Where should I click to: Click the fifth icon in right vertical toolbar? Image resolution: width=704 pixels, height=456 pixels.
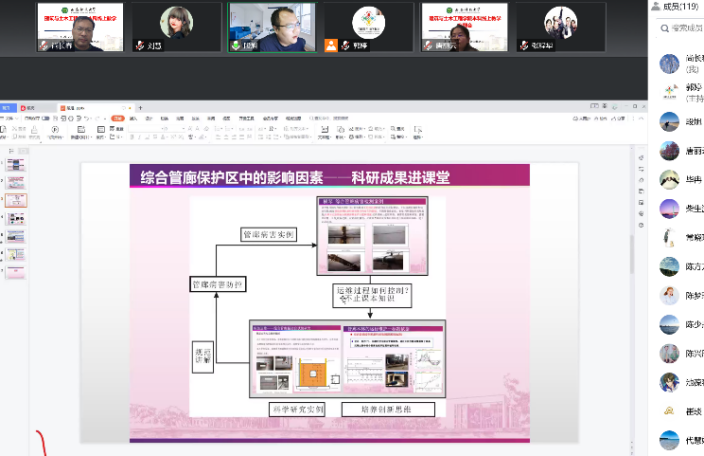tap(641, 202)
